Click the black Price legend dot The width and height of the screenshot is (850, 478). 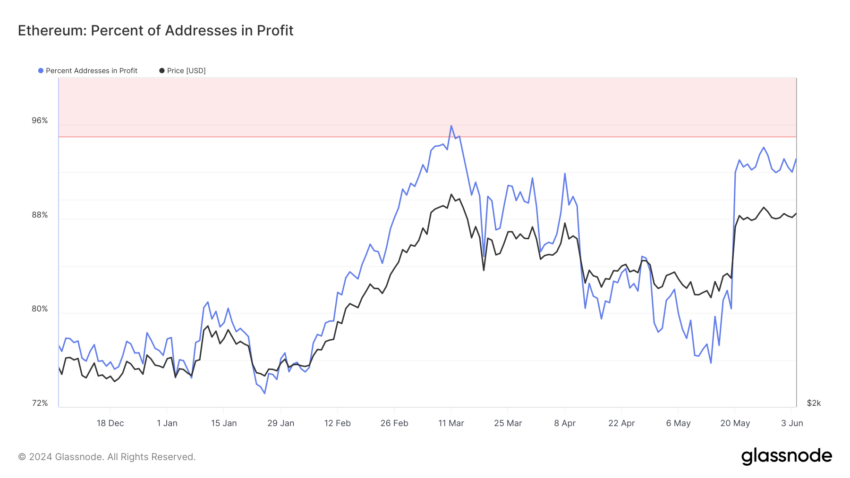point(162,70)
